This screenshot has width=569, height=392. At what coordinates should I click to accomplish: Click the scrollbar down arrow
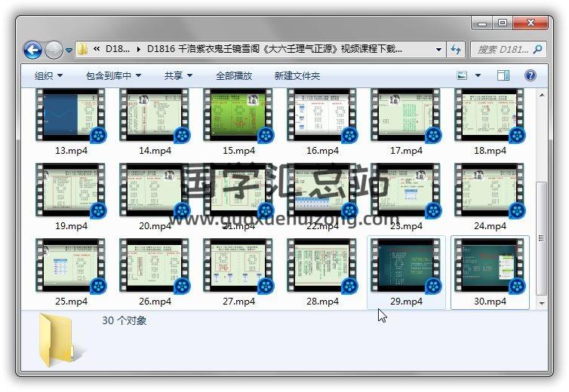541,303
